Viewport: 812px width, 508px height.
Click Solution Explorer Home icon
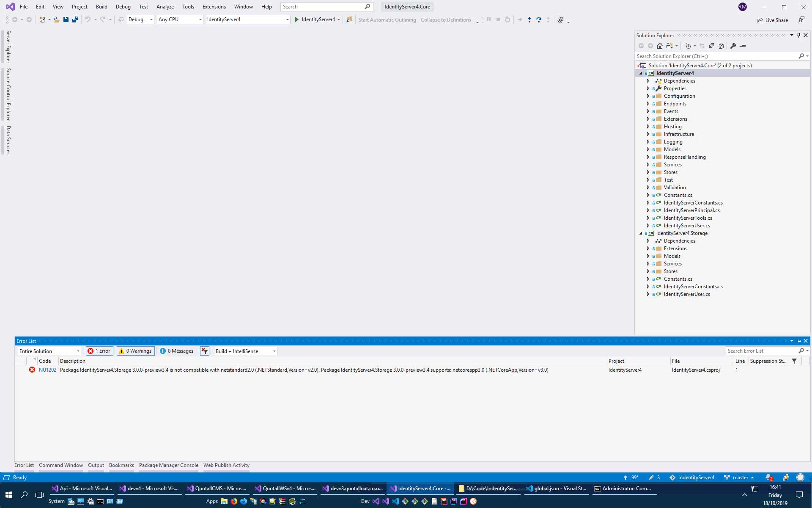[659, 46]
